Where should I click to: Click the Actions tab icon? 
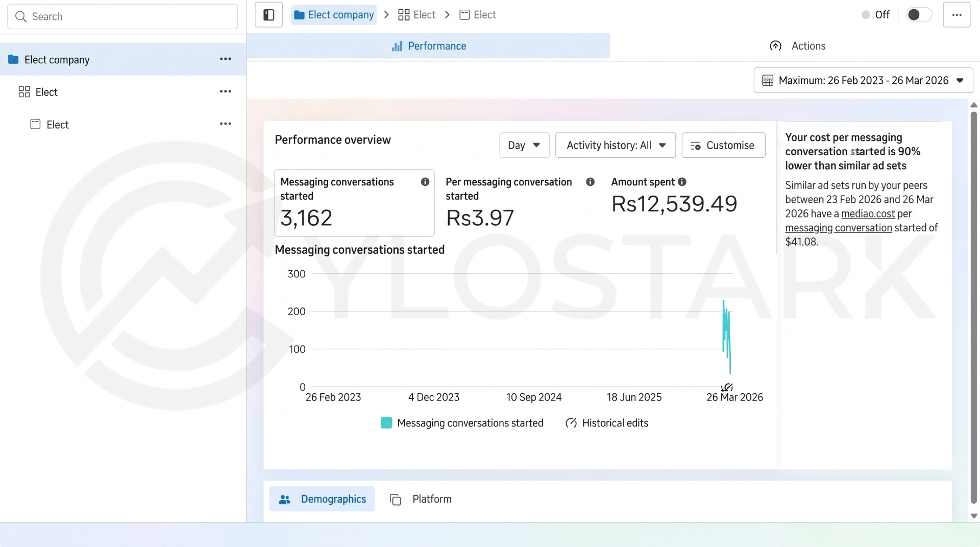tap(775, 46)
